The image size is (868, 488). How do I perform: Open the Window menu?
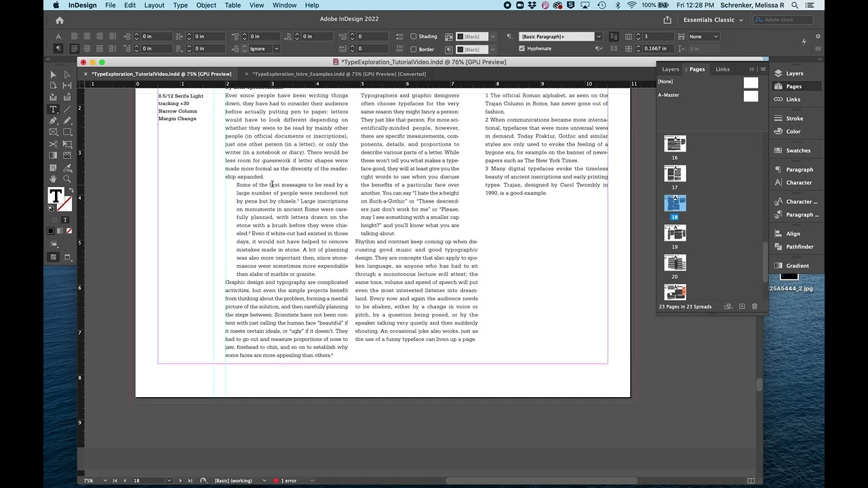284,5
